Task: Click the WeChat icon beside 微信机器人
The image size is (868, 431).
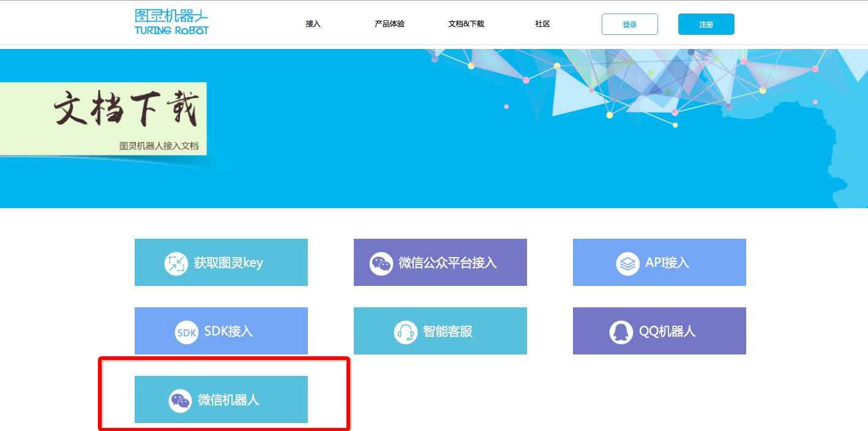Action: 180,401
